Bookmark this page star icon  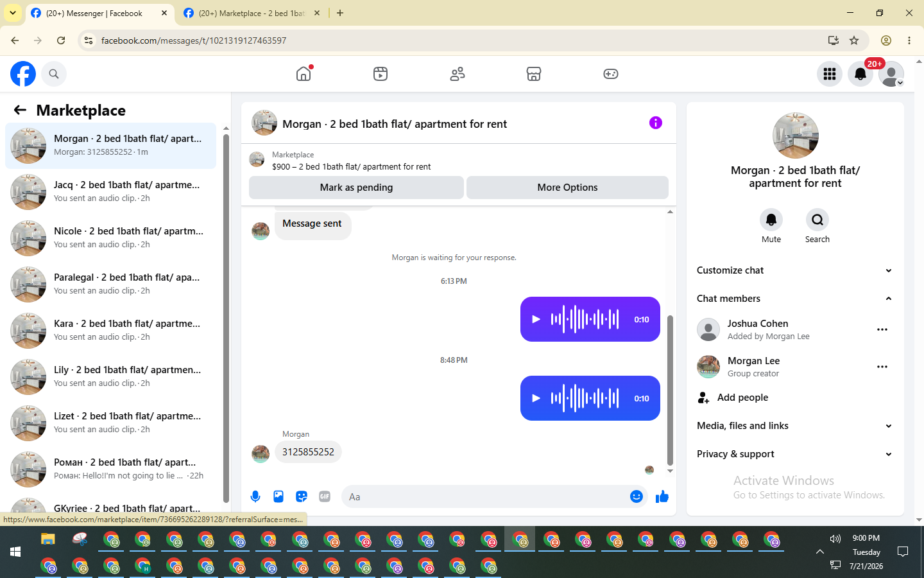click(854, 40)
